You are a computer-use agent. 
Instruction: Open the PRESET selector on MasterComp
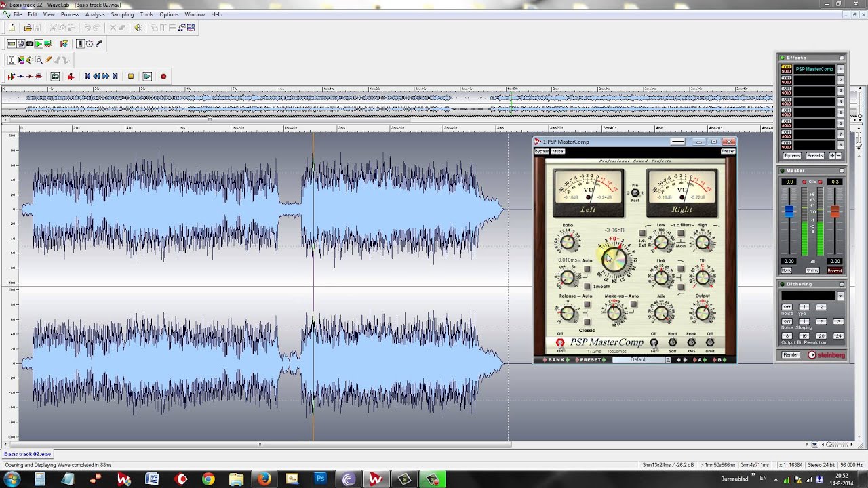pyautogui.click(x=591, y=360)
